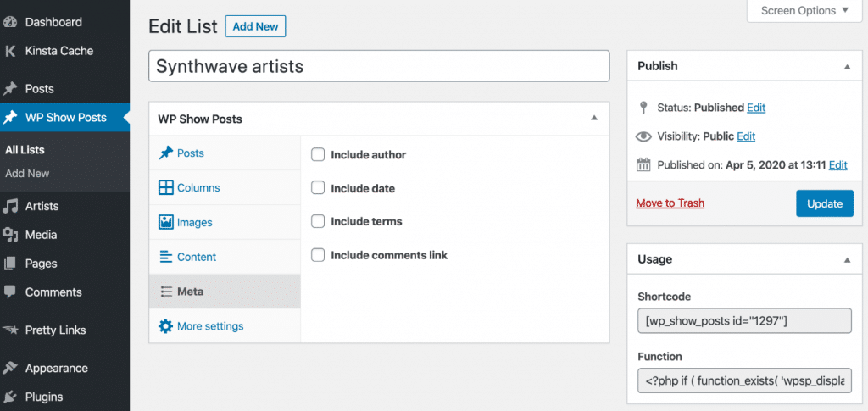Switch to the Columns settings tab
The height and width of the screenshot is (411, 868).
(225, 187)
